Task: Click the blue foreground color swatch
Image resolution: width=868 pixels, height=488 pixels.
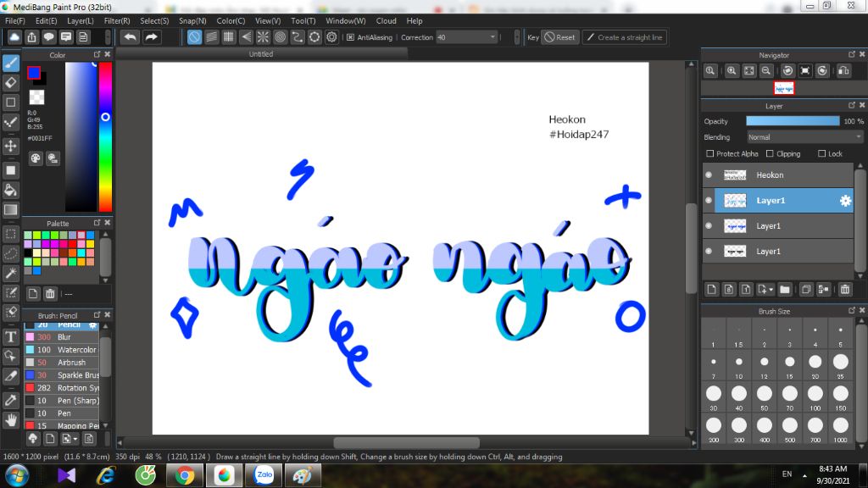Action: pos(34,73)
